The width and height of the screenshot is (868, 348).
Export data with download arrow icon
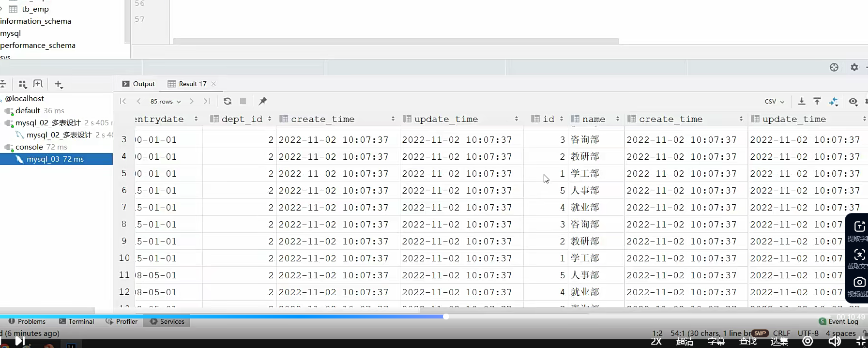click(x=802, y=101)
